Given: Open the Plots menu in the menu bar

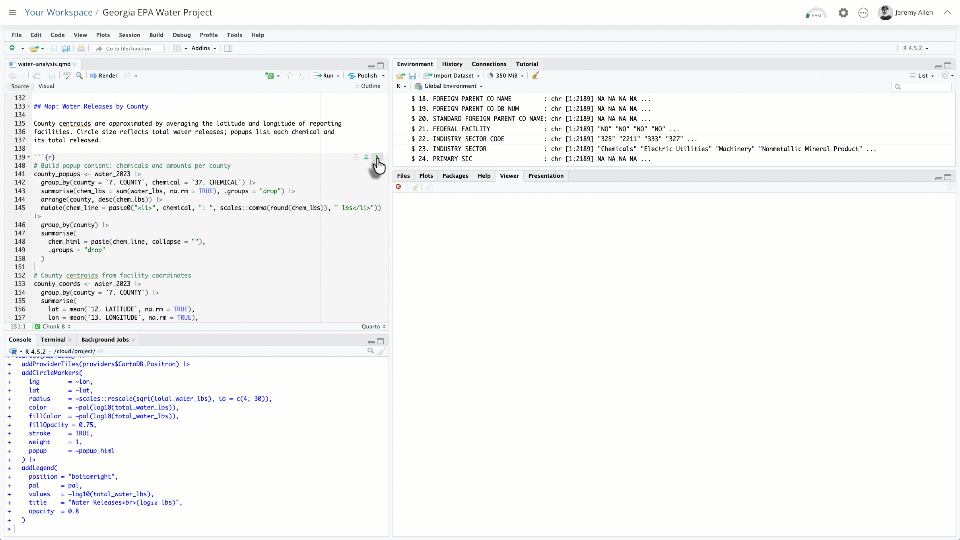Looking at the screenshot, I should click(x=103, y=35).
